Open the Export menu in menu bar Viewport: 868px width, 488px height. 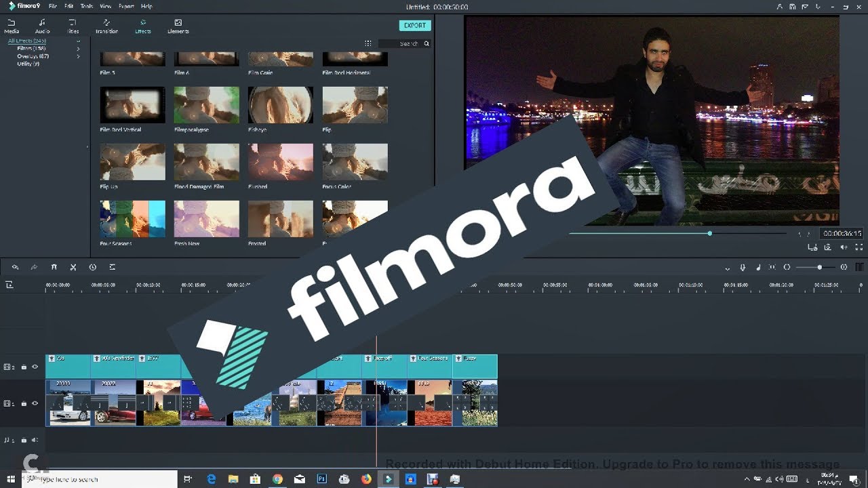tap(126, 6)
